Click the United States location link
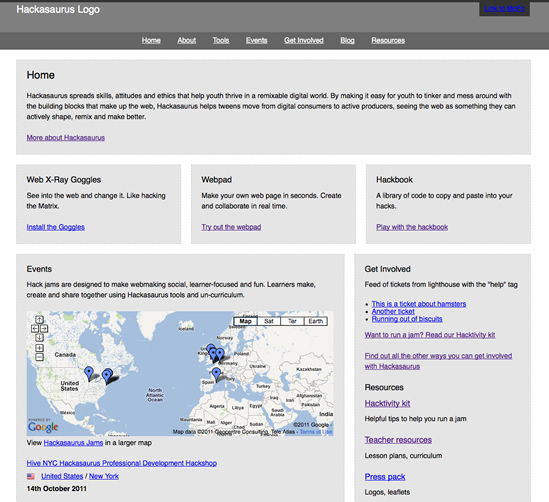This screenshot has width=549, height=502. (x=62, y=476)
